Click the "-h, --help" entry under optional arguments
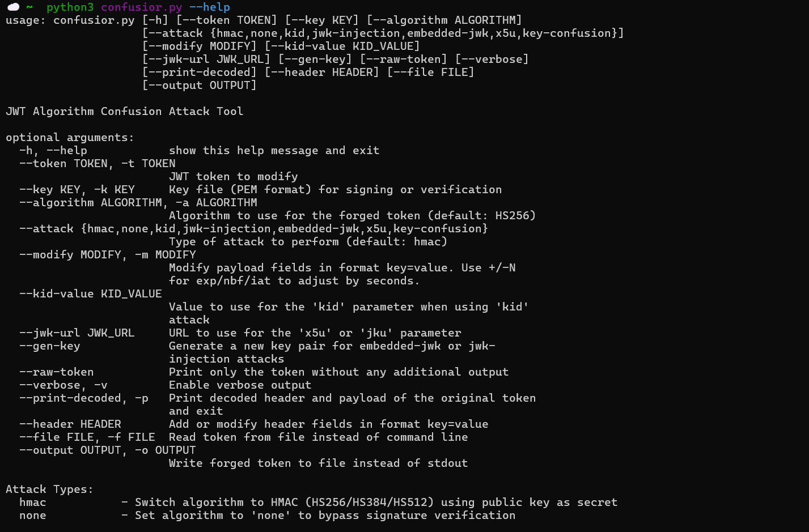 pyautogui.click(x=53, y=150)
